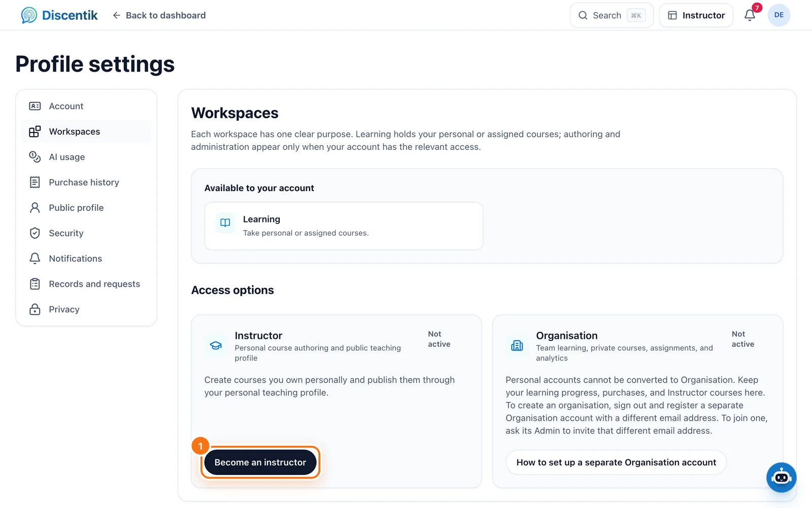Viewport: 812px width, 508px height.
Task: Click the Discentik logo icon
Action: click(x=29, y=15)
